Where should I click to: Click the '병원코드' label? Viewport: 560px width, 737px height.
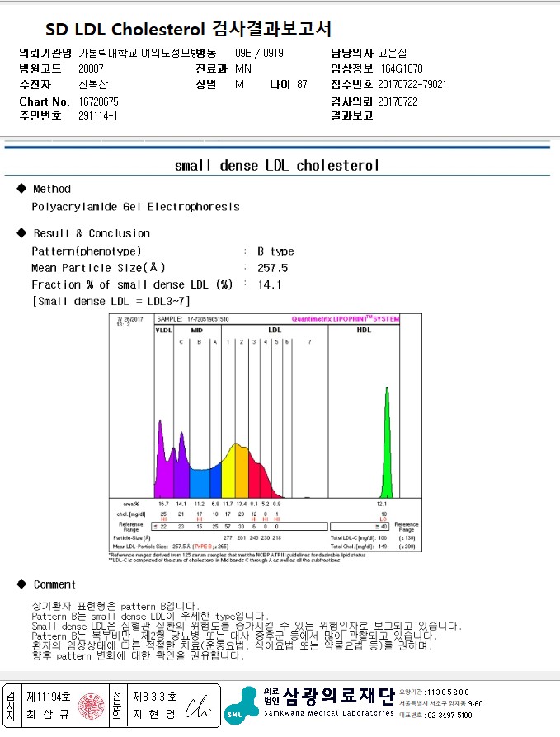pyautogui.click(x=40, y=68)
